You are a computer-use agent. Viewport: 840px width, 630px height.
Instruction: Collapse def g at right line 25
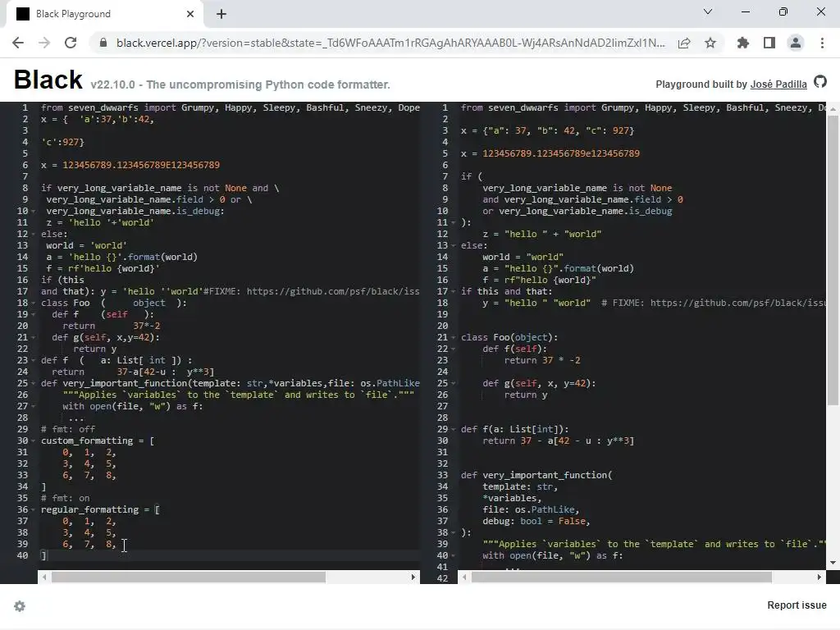click(x=453, y=384)
